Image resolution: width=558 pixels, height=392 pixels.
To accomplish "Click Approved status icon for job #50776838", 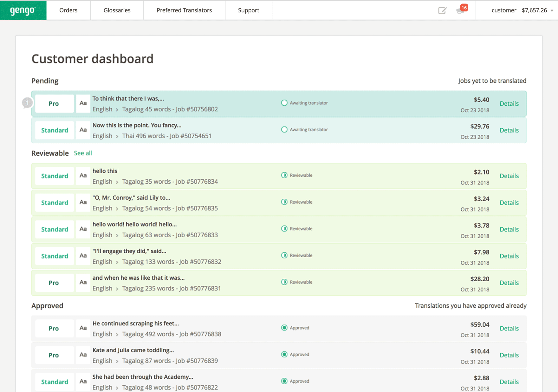I will tap(284, 328).
